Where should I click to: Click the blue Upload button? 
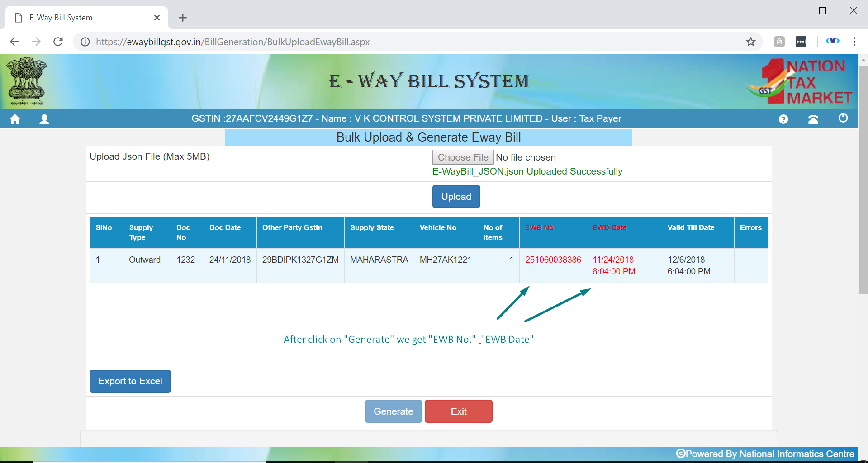coord(456,197)
